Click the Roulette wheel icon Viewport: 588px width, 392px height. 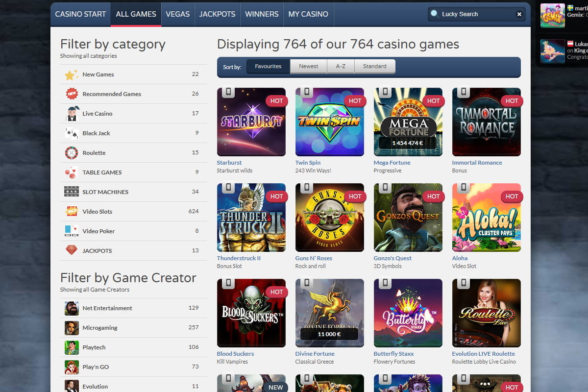point(72,153)
